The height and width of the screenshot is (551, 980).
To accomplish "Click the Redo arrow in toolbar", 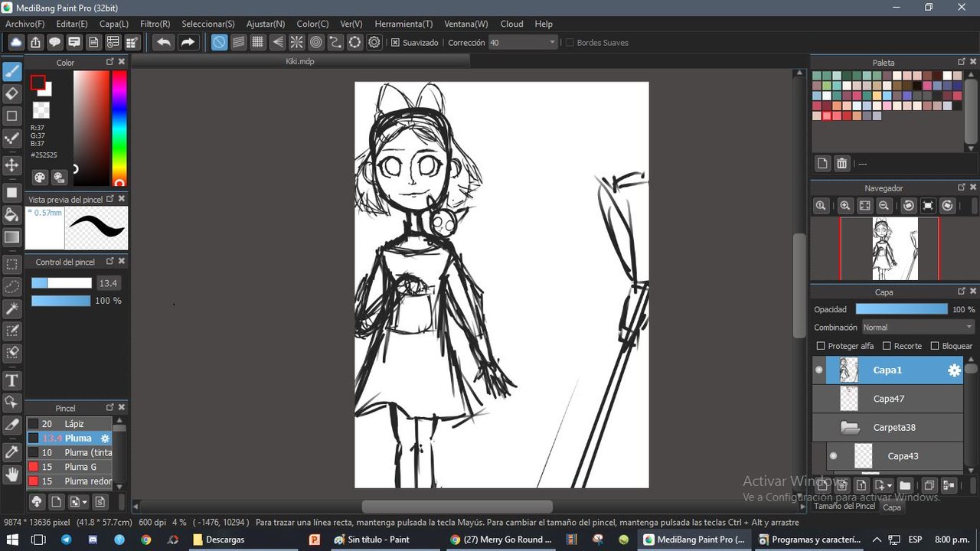I will (x=188, y=43).
